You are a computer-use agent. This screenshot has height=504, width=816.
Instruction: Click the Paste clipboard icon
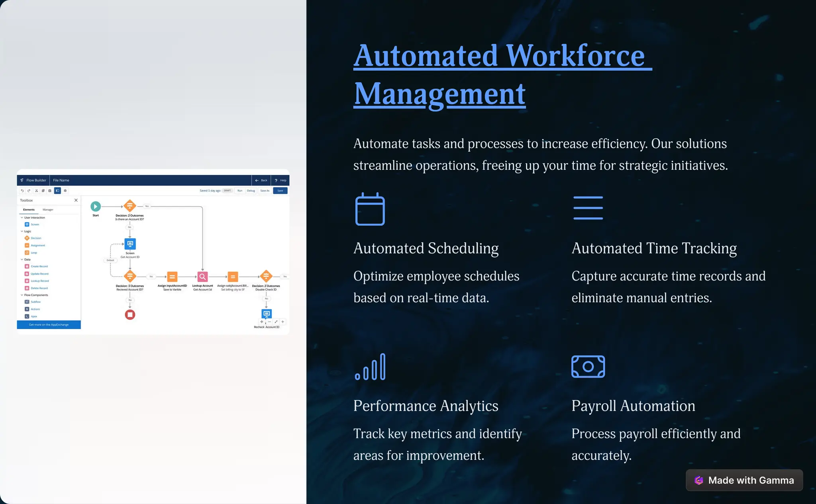tap(50, 191)
